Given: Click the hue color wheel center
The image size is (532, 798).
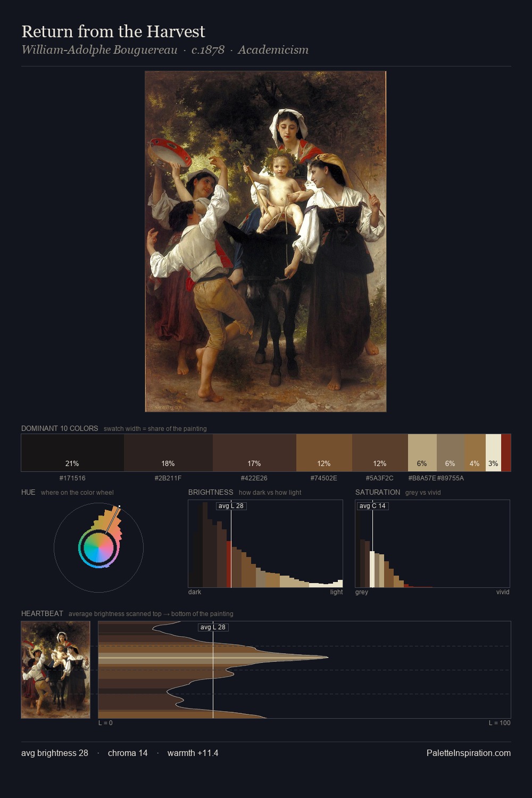Looking at the screenshot, I should coord(98,547).
